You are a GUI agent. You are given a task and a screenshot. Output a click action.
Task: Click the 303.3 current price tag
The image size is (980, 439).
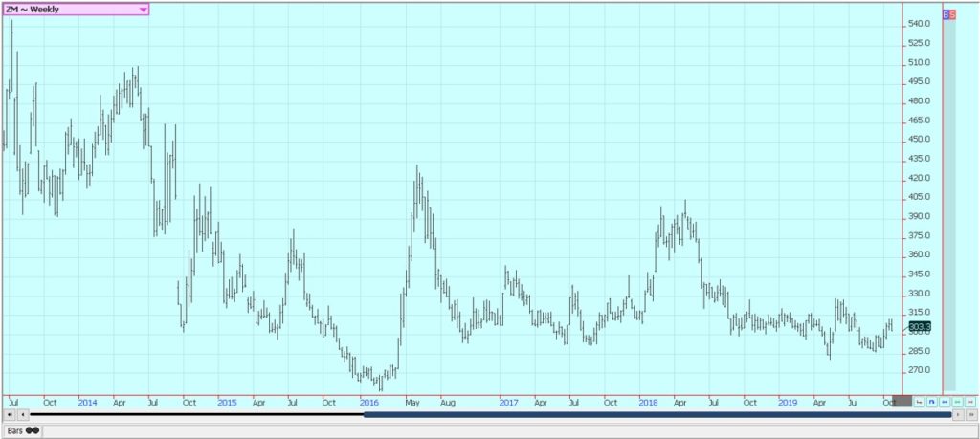click(x=920, y=326)
